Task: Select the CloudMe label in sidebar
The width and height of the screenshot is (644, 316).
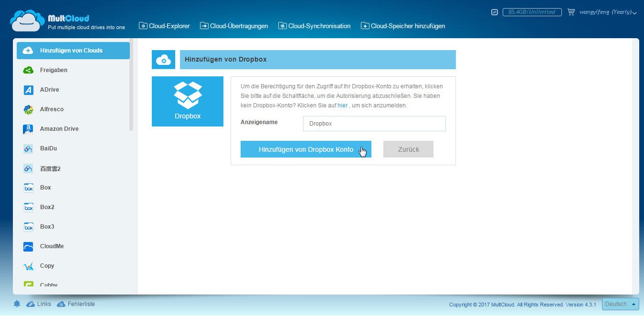Action: (52, 246)
